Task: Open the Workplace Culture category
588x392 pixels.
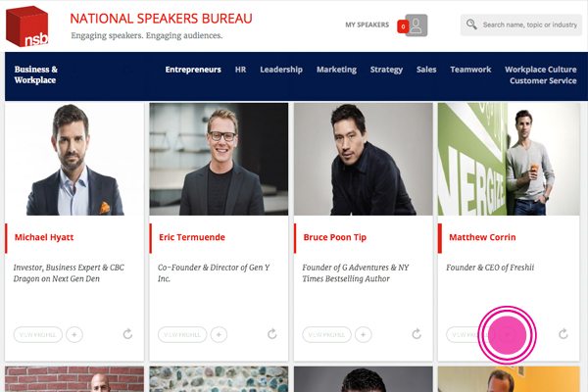Action: [x=540, y=70]
